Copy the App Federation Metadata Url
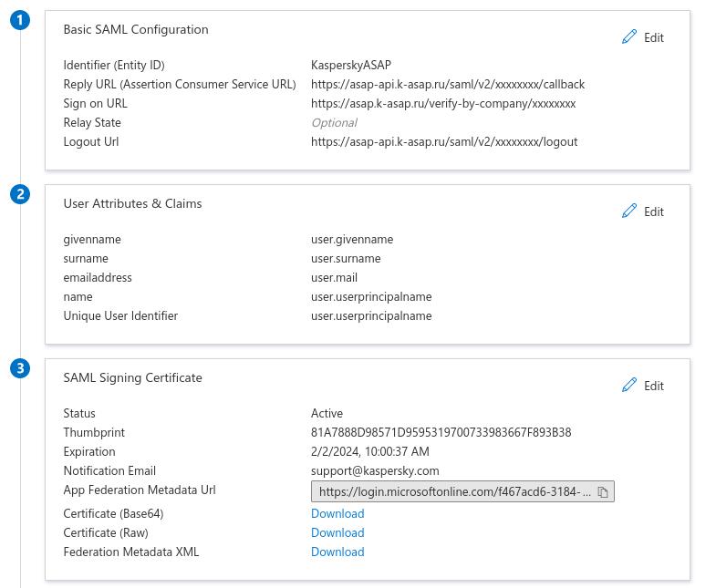This screenshot has width=716, height=588. coord(603,492)
